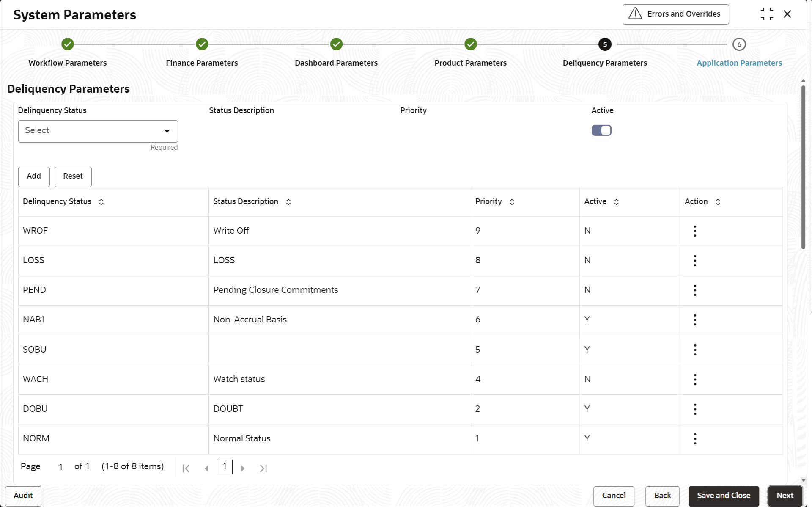The image size is (812, 507).
Task: Click scrollbar down arrow
Action: tap(803, 480)
